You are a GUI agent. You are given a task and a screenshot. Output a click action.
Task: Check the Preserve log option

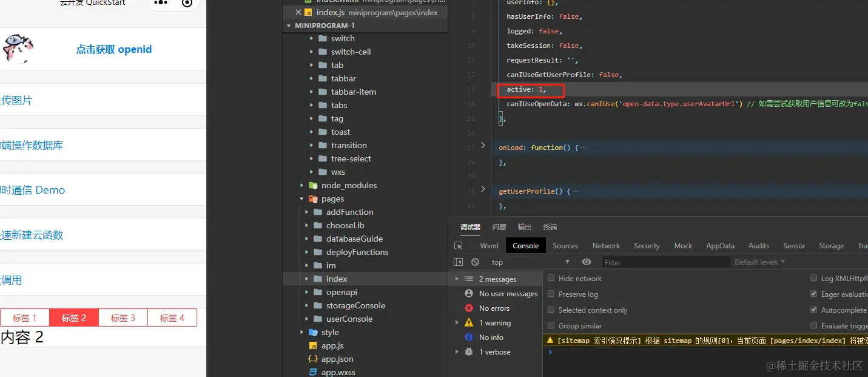coord(551,294)
